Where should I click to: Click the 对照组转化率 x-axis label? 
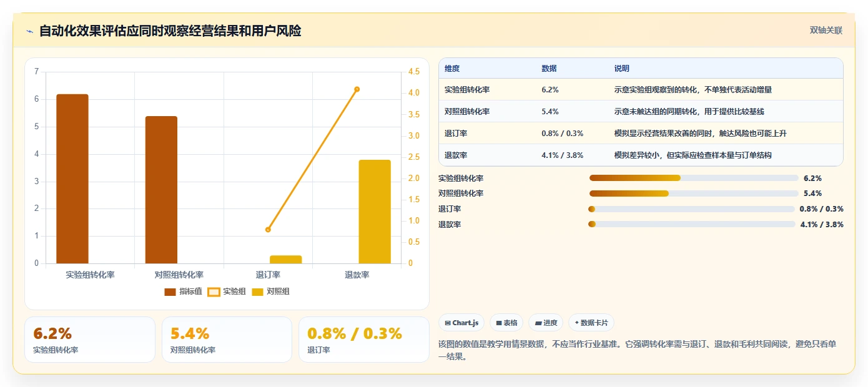point(179,275)
